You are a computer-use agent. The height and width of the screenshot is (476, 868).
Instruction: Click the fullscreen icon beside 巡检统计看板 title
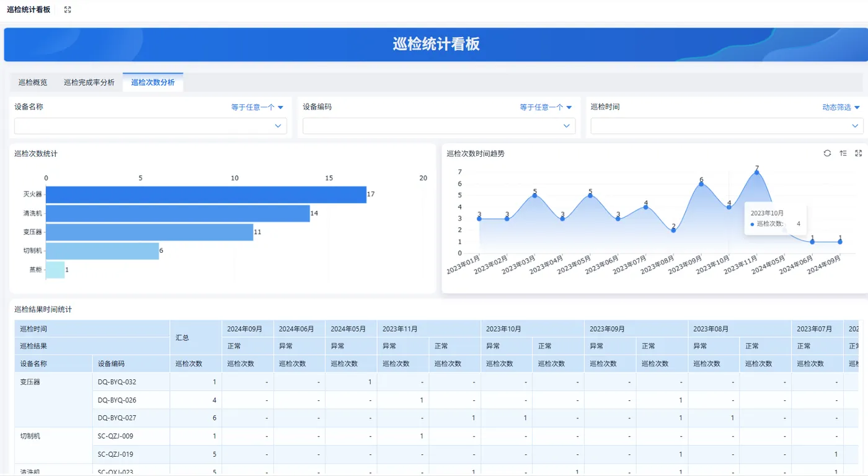pyautogui.click(x=68, y=10)
